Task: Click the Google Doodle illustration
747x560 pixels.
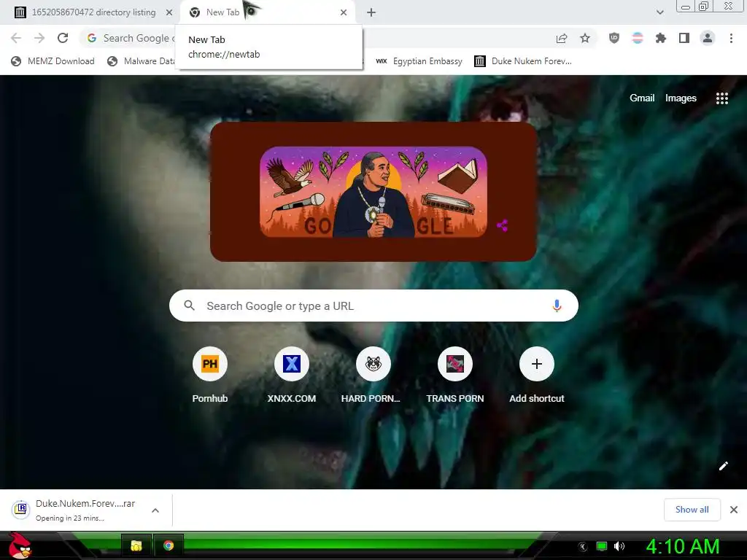Action: [x=373, y=192]
